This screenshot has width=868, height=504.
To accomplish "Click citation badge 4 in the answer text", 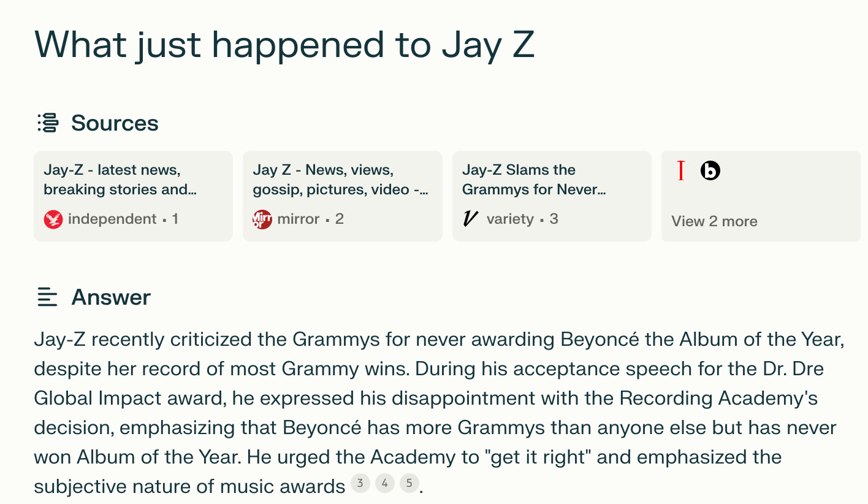I will pos(384,483).
